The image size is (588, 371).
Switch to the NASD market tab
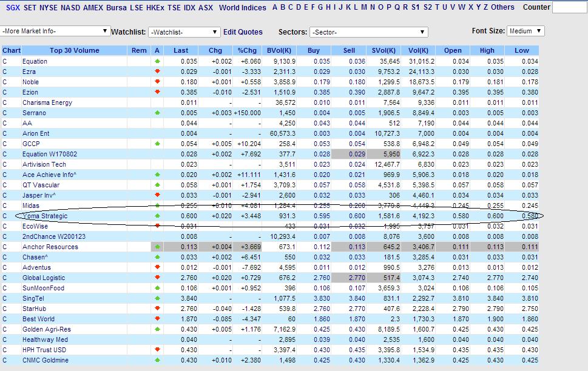pyautogui.click(x=70, y=7)
